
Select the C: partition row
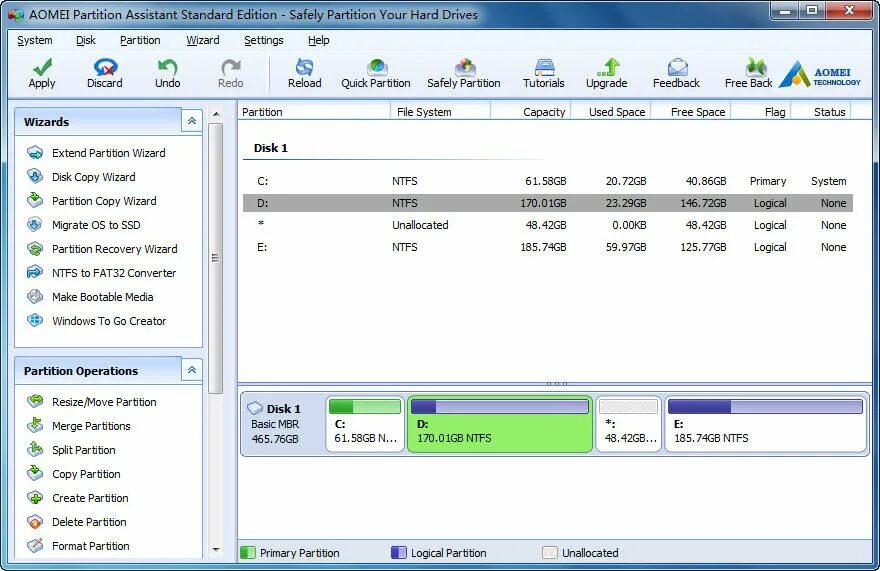pyautogui.click(x=548, y=181)
